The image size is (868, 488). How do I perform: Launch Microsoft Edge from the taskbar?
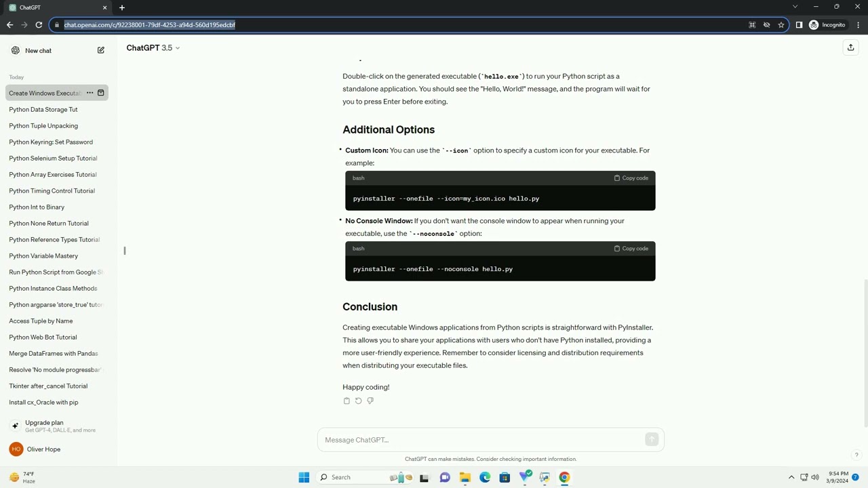(x=485, y=477)
